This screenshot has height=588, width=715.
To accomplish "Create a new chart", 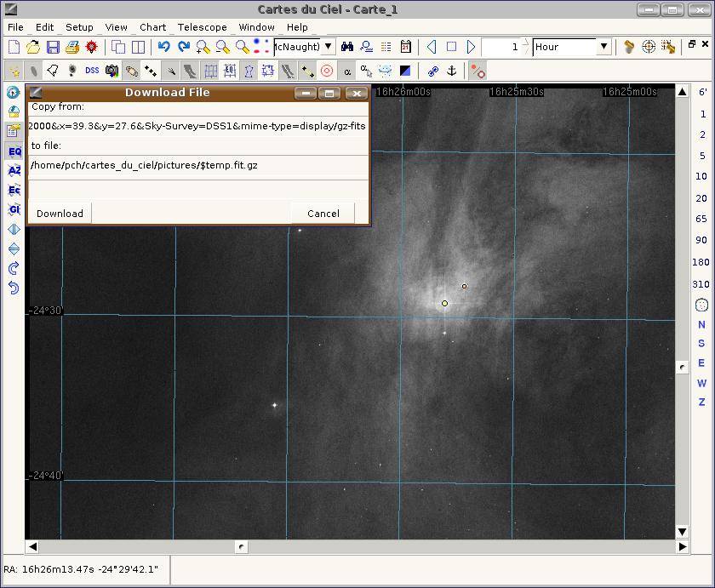I will point(14,47).
